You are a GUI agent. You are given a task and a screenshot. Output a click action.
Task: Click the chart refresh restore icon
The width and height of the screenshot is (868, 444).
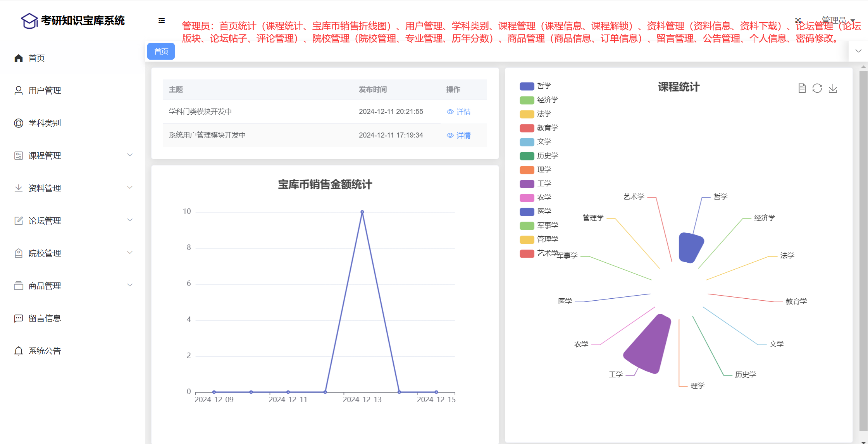tap(817, 88)
